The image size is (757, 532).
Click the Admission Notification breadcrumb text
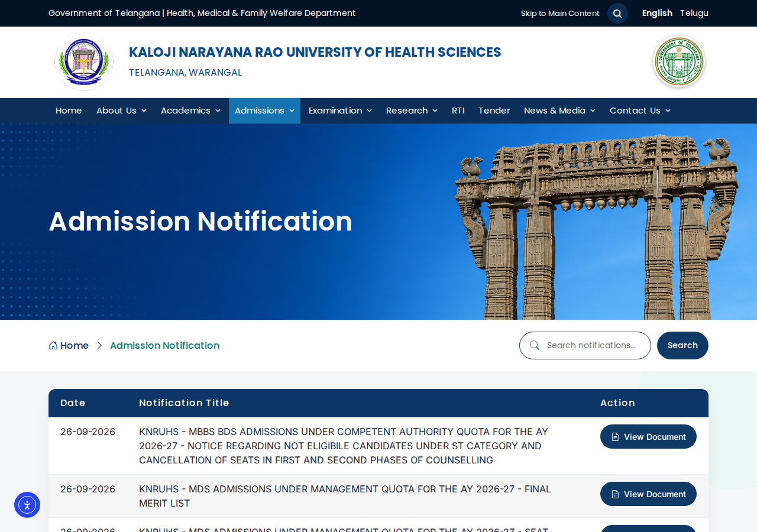(x=164, y=345)
